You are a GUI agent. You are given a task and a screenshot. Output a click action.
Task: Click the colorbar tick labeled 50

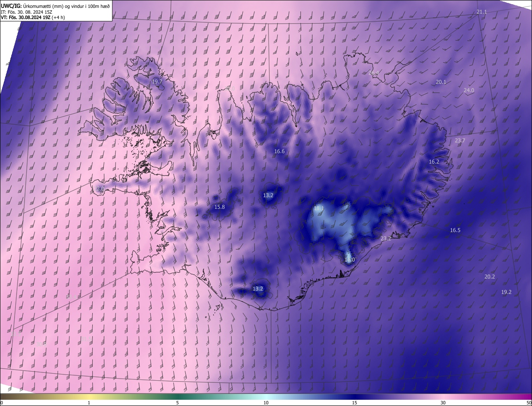coord(529,403)
